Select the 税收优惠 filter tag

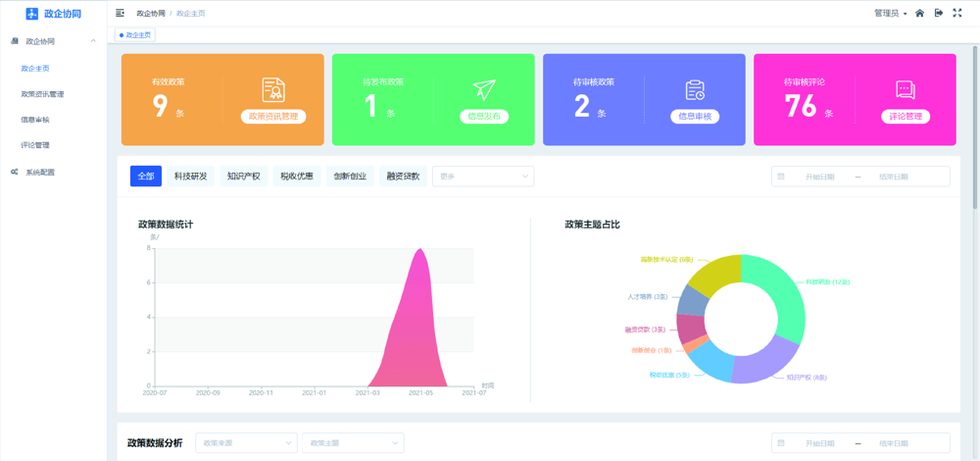coord(297,177)
